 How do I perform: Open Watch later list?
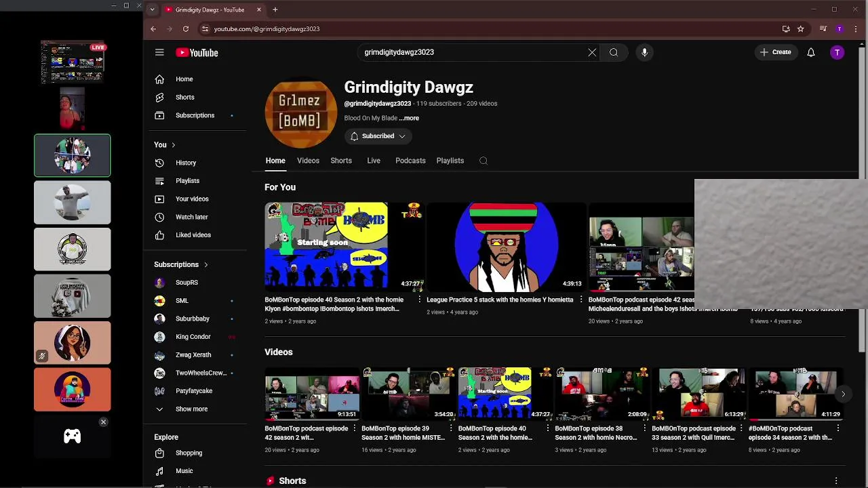click(197, 217)
